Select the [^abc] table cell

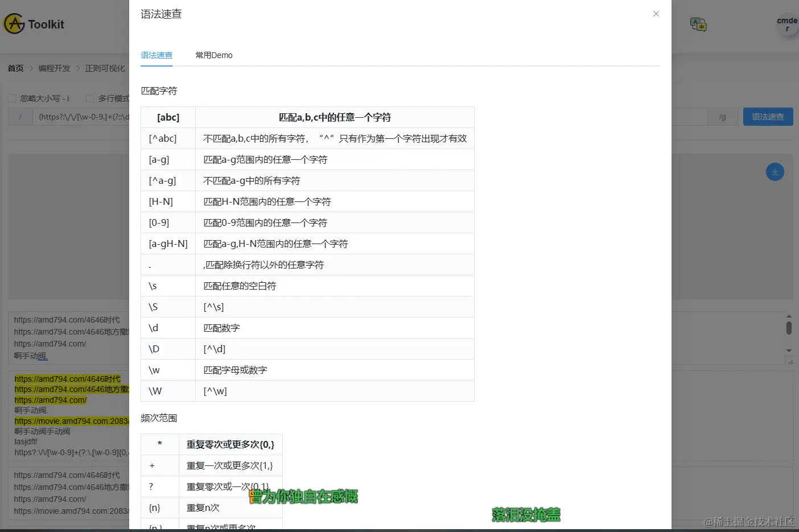168,138
